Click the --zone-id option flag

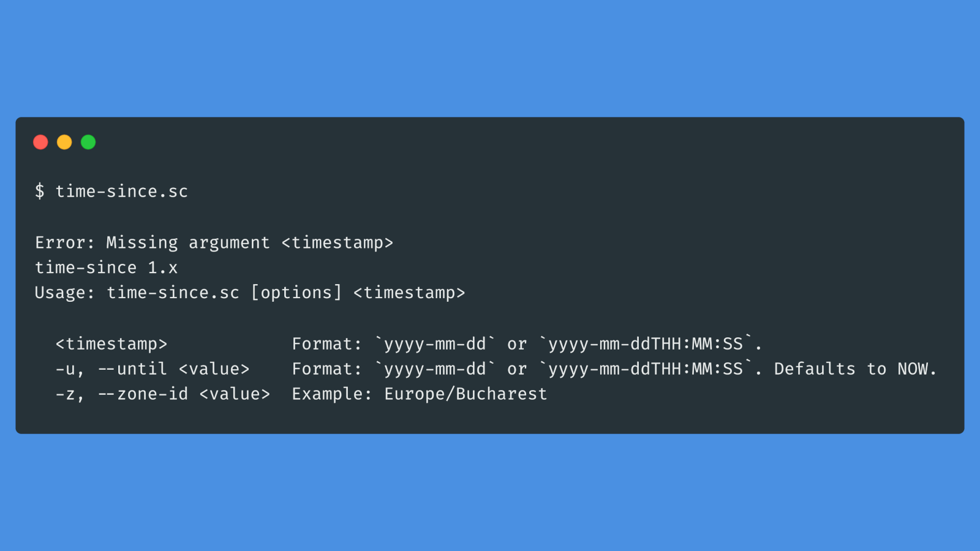(x=143, y=394)
